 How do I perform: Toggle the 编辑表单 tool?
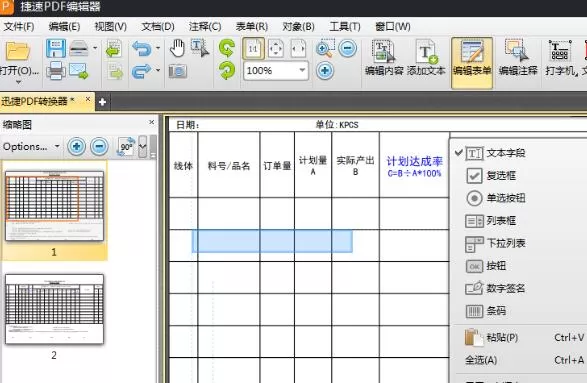pos(472,62)
